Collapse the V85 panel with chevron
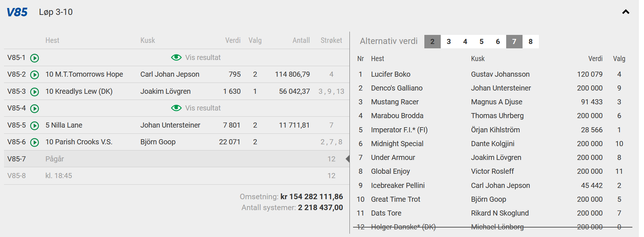Viewport: 644px width, 237px height. (625, 12)
